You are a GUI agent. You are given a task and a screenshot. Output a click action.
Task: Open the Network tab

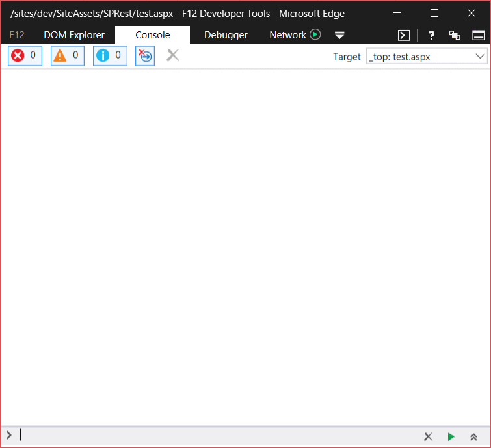pos(288,34)
